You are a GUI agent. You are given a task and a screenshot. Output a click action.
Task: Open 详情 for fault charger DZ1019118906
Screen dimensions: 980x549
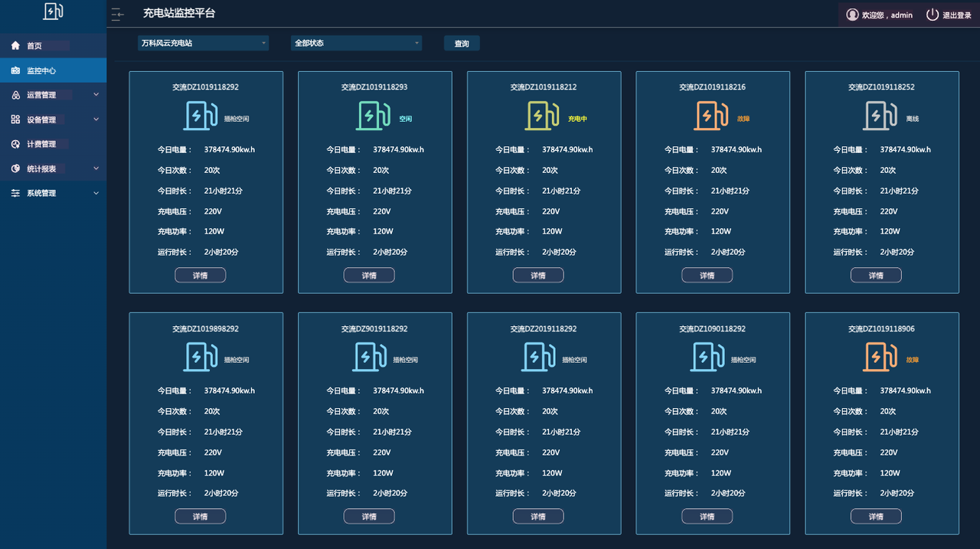click(x=876, y=516)
